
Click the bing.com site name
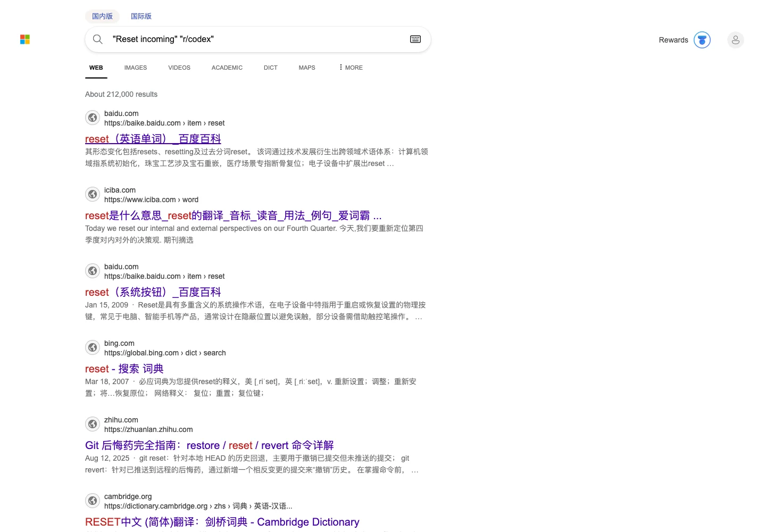point(119,343)
